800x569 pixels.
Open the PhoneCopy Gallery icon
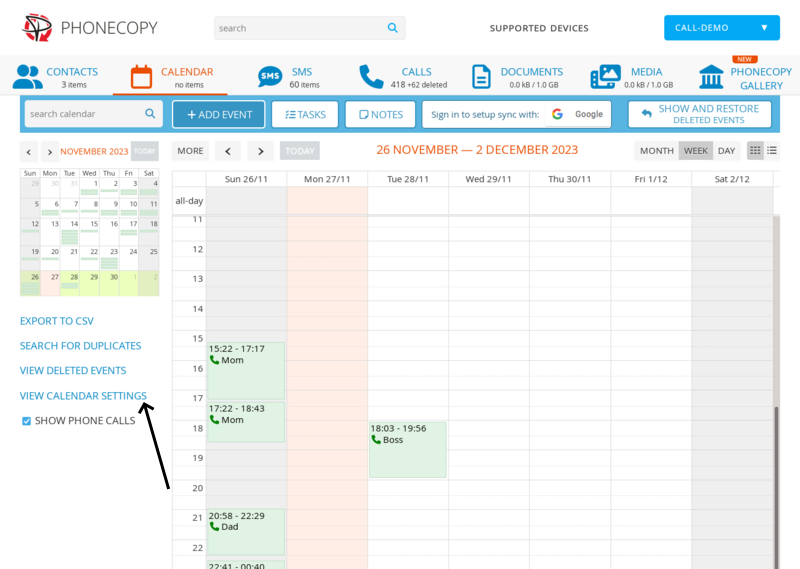click(712, 77)
